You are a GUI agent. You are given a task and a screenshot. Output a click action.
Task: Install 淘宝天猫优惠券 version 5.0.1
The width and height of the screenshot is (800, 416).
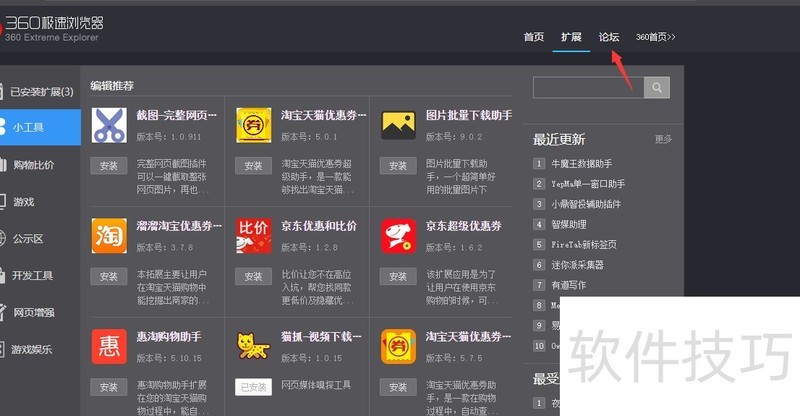pos(253,166)
